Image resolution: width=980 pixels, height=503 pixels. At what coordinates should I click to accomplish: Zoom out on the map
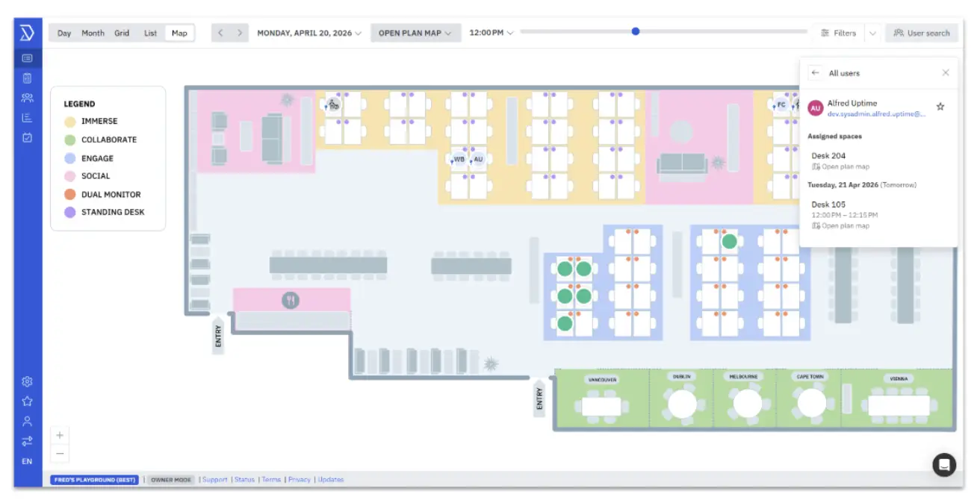[60, 453]
